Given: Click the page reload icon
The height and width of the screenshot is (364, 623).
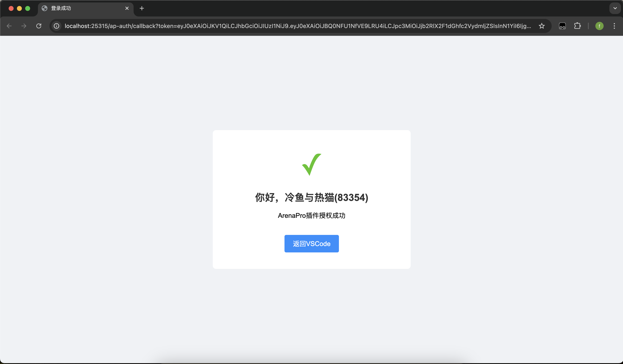Looking at the screenshot, I should tap(39, 26).
